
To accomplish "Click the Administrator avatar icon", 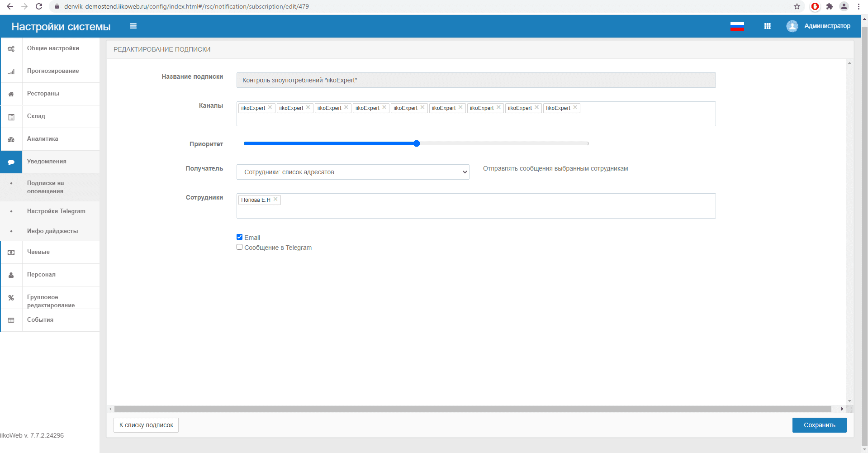I will coord(792,26).
